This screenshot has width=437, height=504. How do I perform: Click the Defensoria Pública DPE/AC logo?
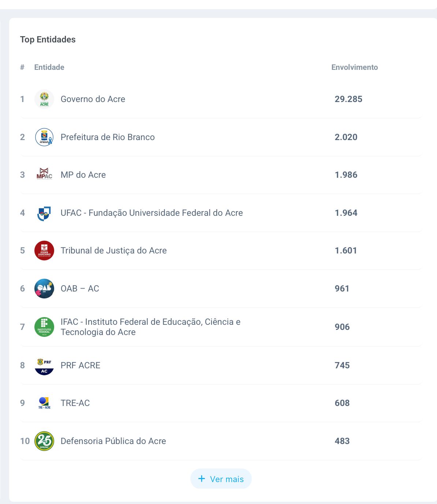[x=44, y=441]
